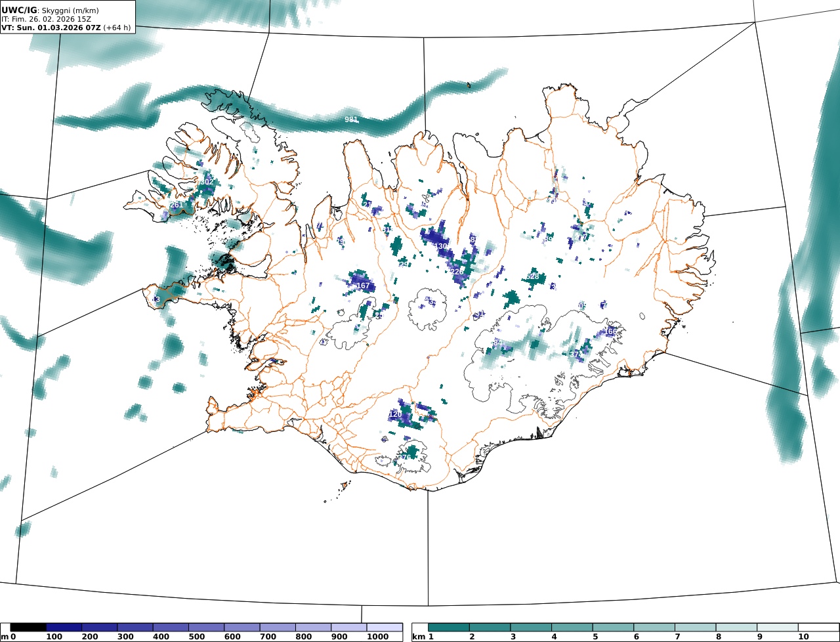Click the '166' visibility value label
The width and height of the screenshot is (840, 642).
point(610,332)
